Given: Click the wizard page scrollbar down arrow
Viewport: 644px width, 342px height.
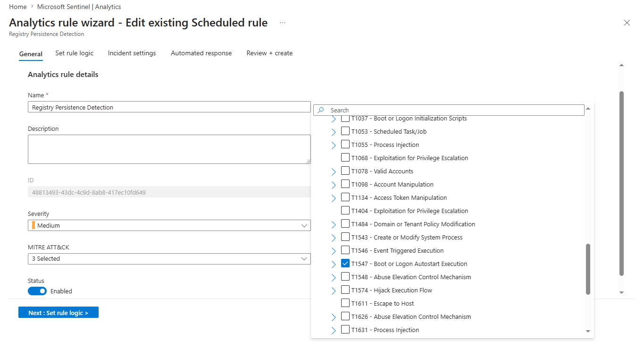Looking at the screenshot, I should coord(621,293).
